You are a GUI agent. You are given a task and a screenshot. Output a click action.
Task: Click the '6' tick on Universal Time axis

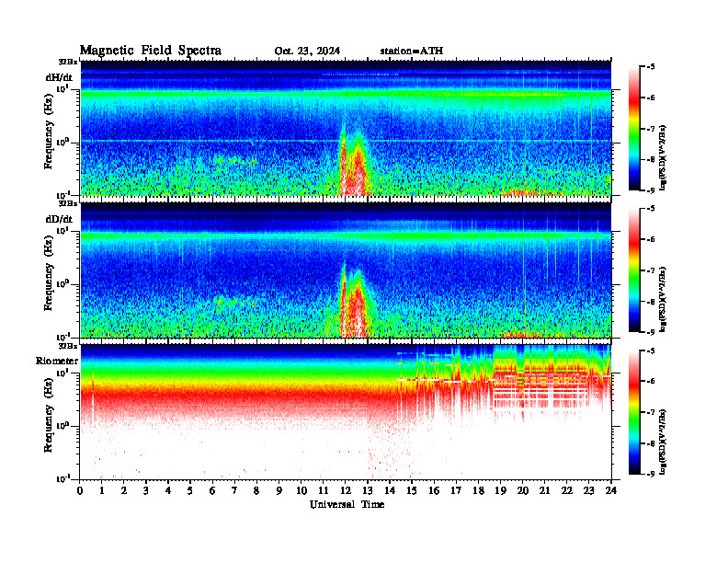[212, 490]
